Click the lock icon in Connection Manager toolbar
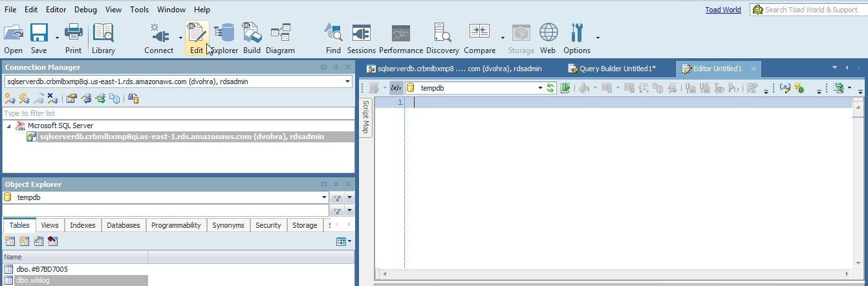Screen dimensions: 868x286 (x=133, y=98)
